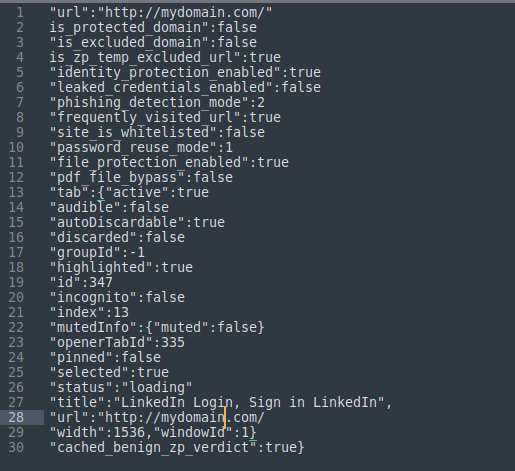Click the site_is_whitelisted line

coord(157,132)
